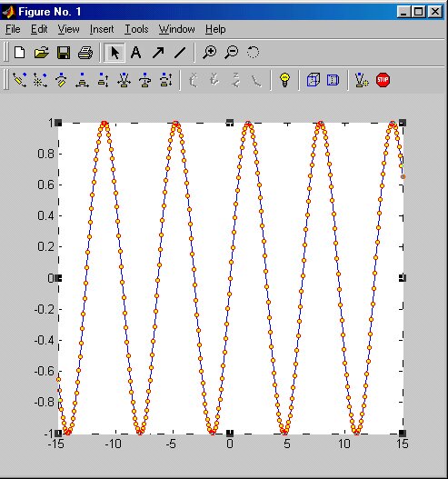Open a file with the folder icon
Image resolution: width=448 pixels, height=479 pixels.
(x=42, y=53)
